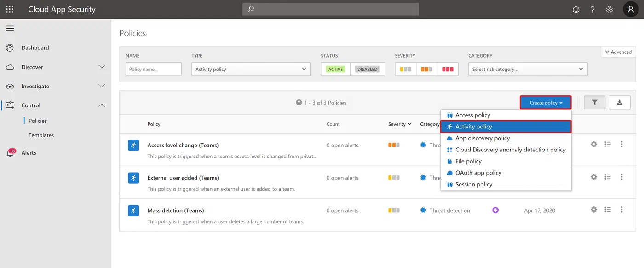Open Access level change (Teams) policy
The image size is (644, 268).
pos(183,145)
